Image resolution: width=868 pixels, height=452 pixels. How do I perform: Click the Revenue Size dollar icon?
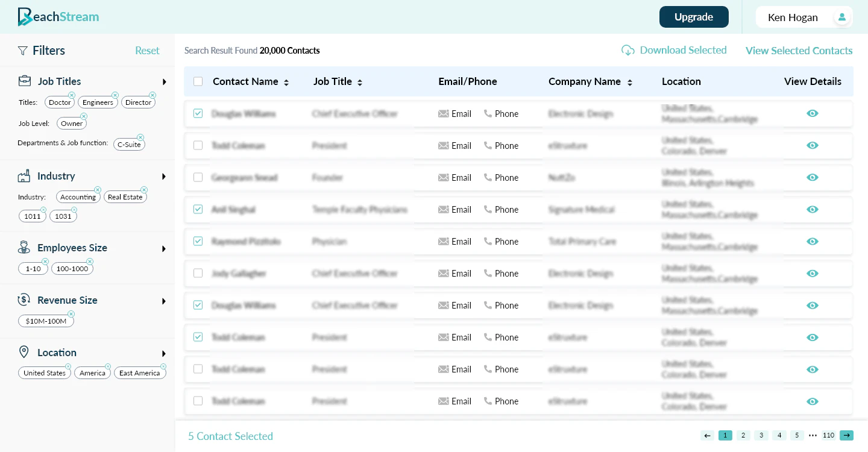(24, 300)
